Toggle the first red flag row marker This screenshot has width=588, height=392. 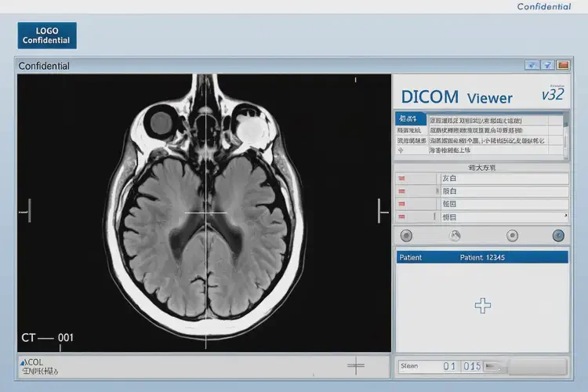click(x=401, y=179)
